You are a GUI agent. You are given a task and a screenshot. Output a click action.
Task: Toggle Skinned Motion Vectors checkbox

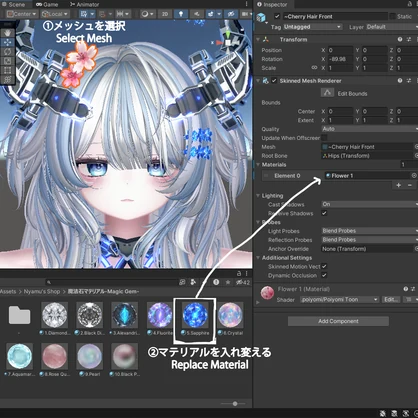(324, 266)
